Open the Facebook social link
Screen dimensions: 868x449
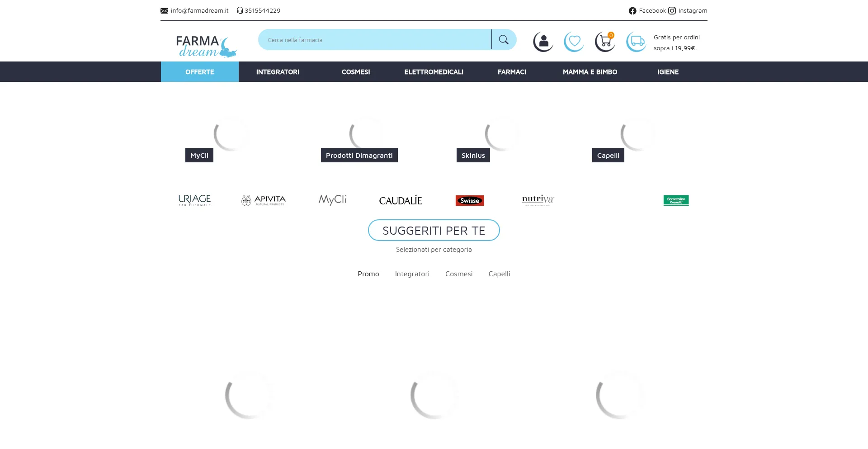tap(647, 11)
